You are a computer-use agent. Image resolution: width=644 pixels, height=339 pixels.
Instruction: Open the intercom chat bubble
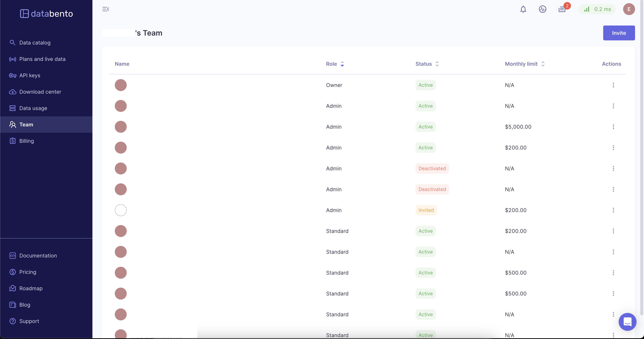tap(627, 322)
